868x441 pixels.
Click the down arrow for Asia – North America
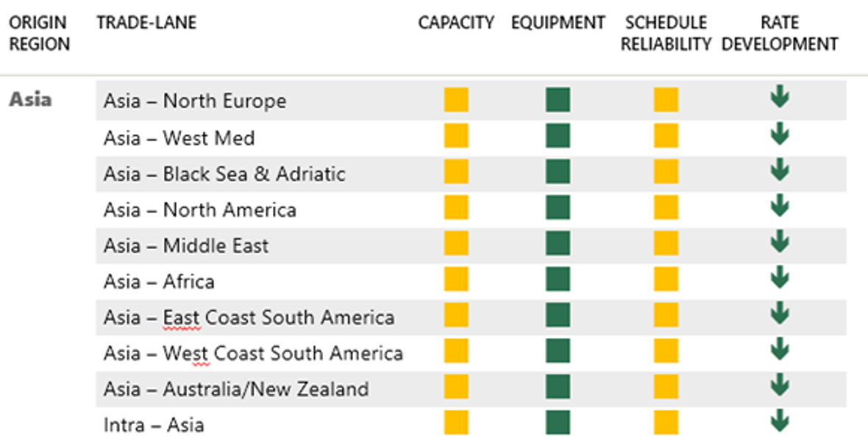(x=780, y=205)
